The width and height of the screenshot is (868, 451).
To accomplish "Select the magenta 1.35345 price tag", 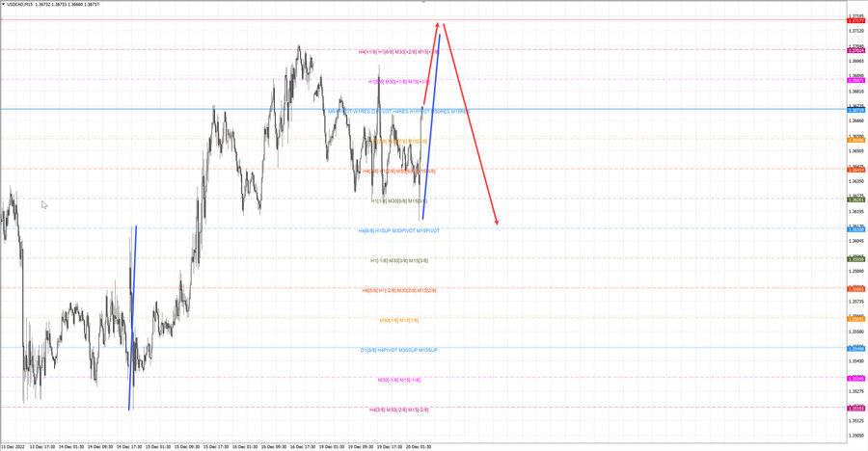I will pos(856,379).
